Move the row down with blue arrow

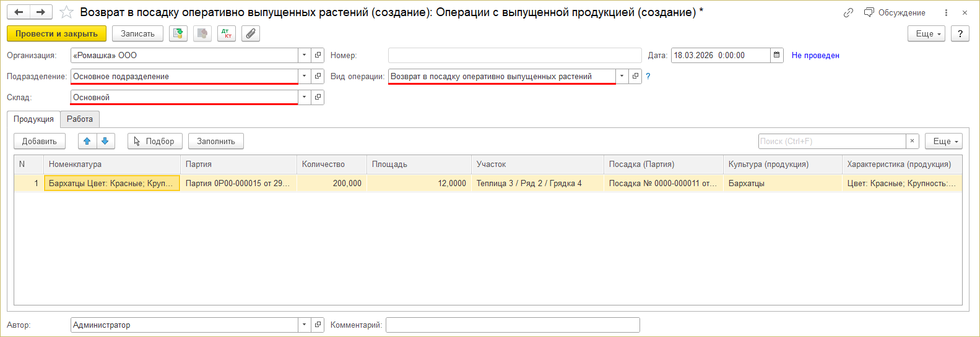pyautogui.click(x=105, y=141)
